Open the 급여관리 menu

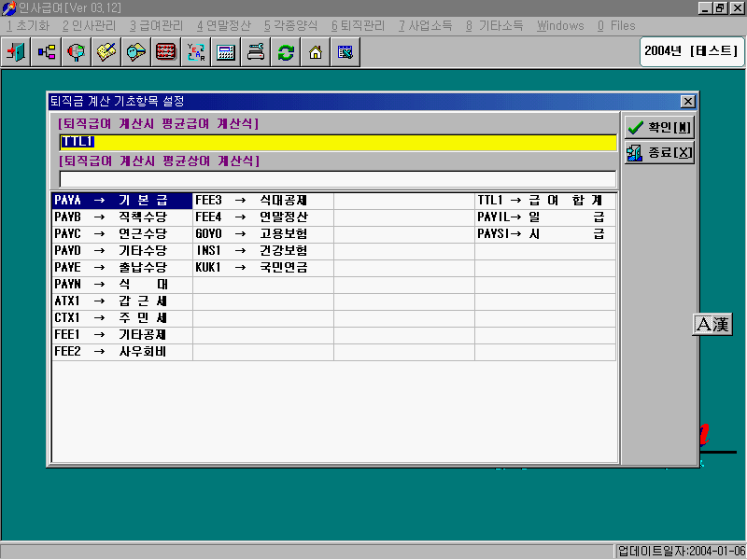tap(156, 25)
